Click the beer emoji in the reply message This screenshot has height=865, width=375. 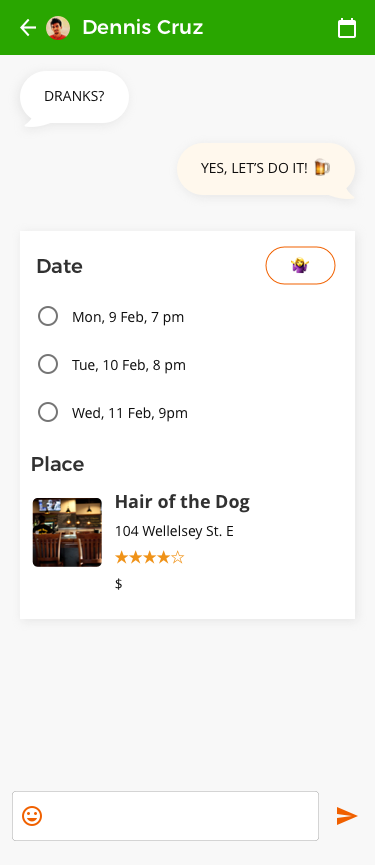pyautogui.click(x=322, y=168)
